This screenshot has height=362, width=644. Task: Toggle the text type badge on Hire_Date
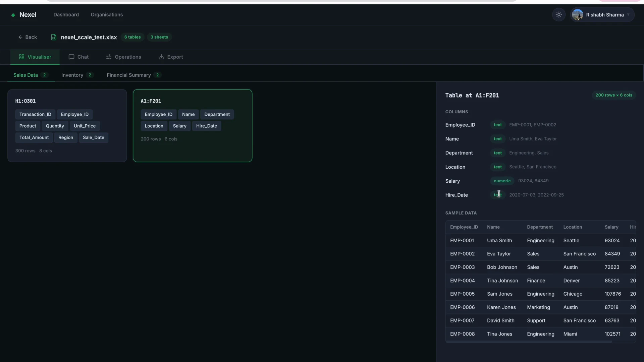click(x=498, y=195)
